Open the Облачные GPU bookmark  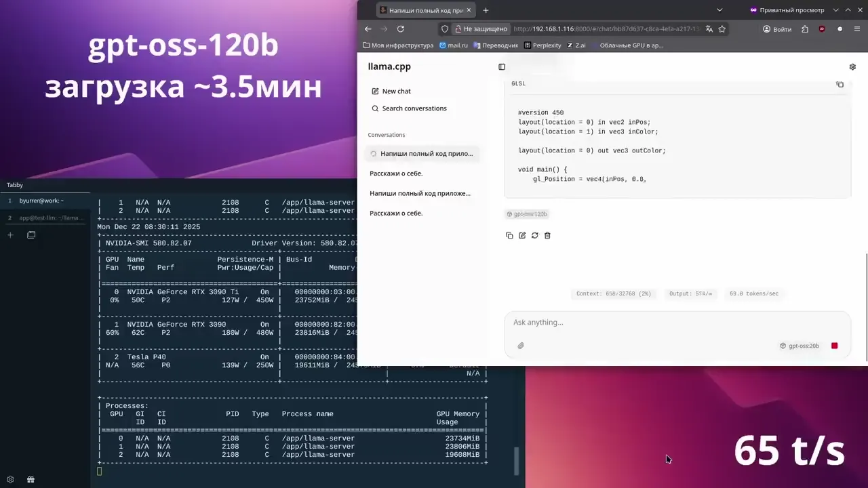coord(627,45)
